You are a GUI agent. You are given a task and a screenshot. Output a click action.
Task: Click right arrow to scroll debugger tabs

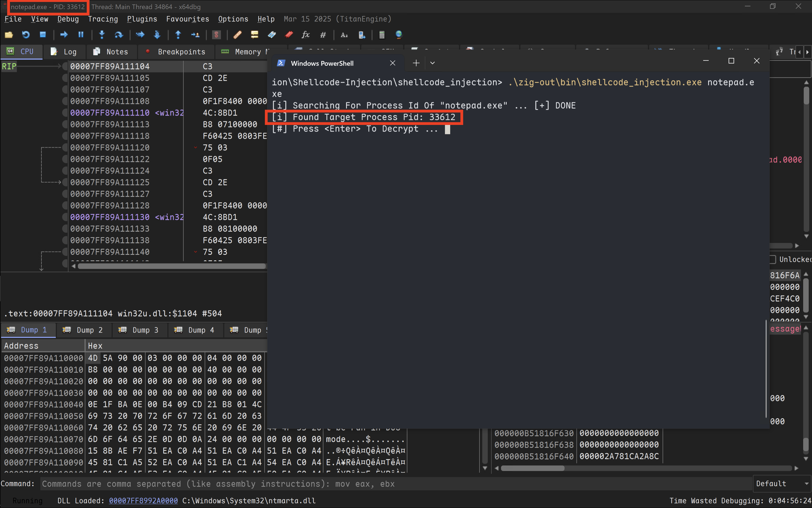point(808,52)
